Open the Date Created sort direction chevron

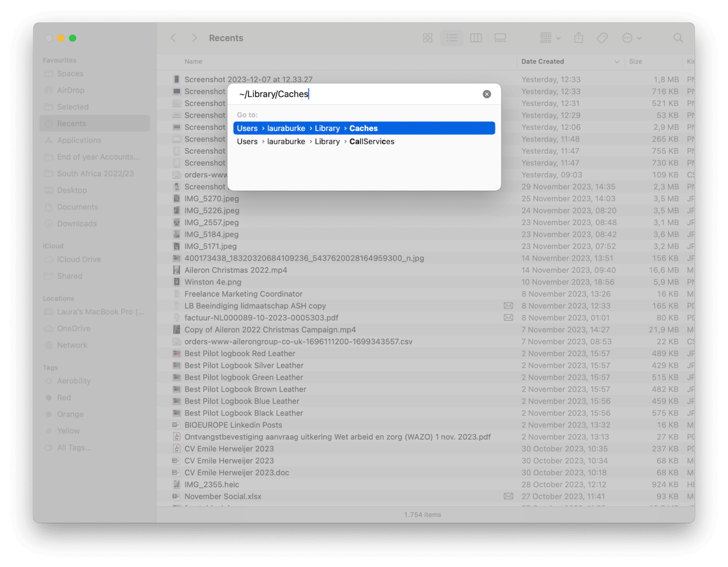(617, 61)
